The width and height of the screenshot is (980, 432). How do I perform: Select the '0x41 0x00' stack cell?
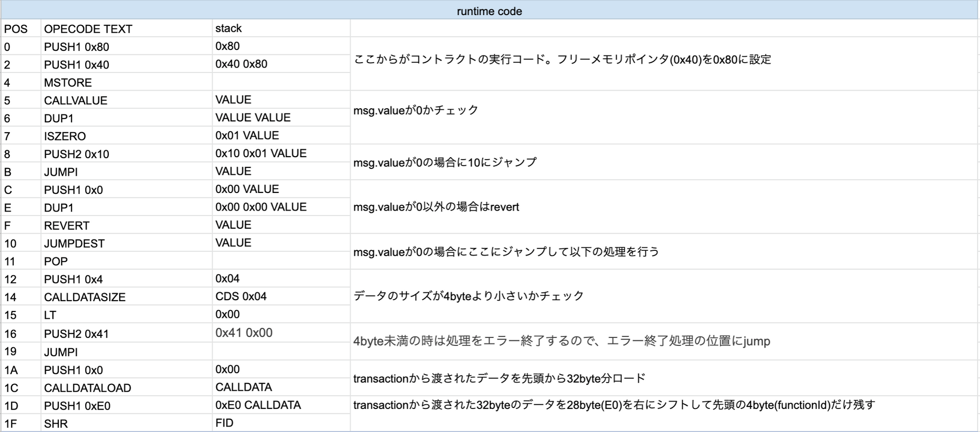pos(281,334)
